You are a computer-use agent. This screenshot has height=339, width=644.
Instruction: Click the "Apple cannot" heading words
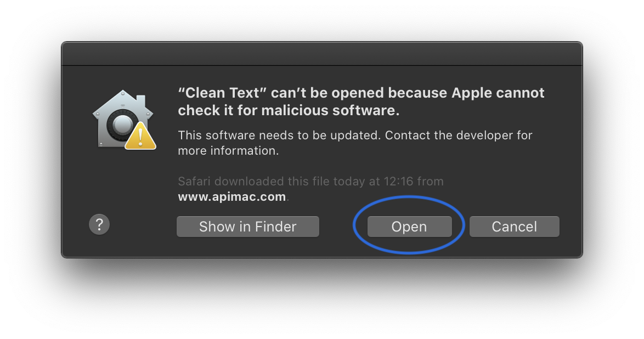coord(498,93)
